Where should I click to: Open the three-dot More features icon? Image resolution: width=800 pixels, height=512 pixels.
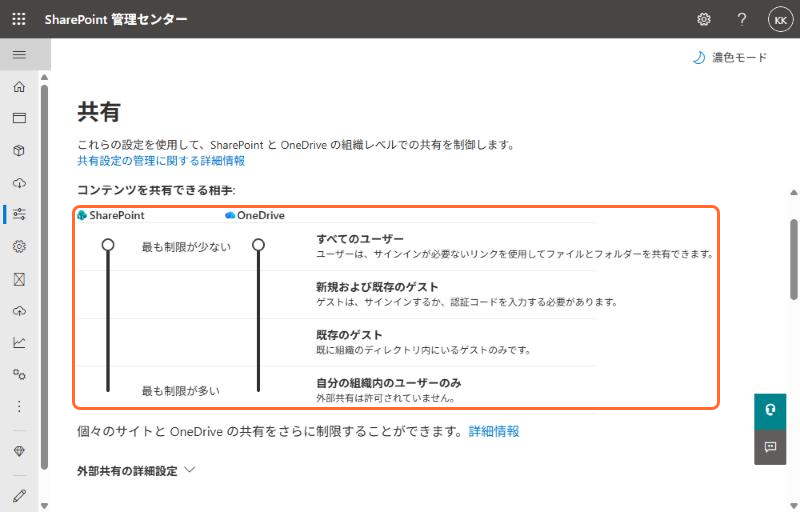[x=19, y=406]
